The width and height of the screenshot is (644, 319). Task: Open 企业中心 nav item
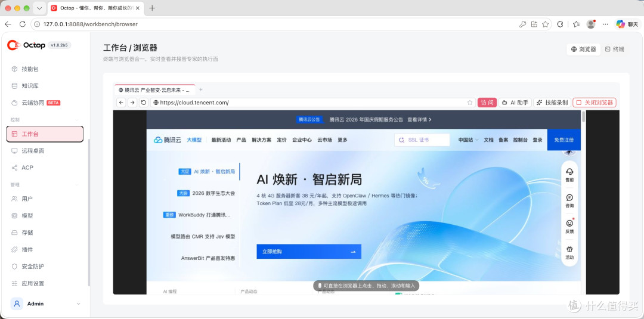(302, 140)
